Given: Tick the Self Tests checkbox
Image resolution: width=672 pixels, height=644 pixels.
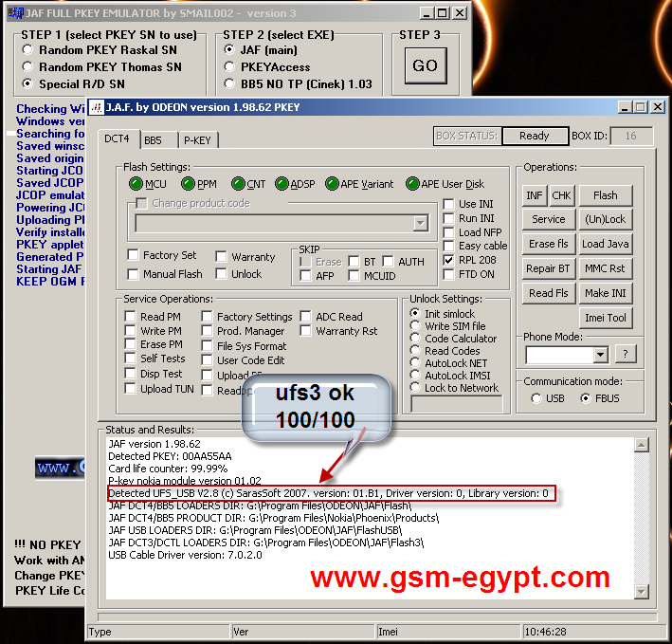Looking at the screenshot, I should pyautogui.click(x=130, y=358).
